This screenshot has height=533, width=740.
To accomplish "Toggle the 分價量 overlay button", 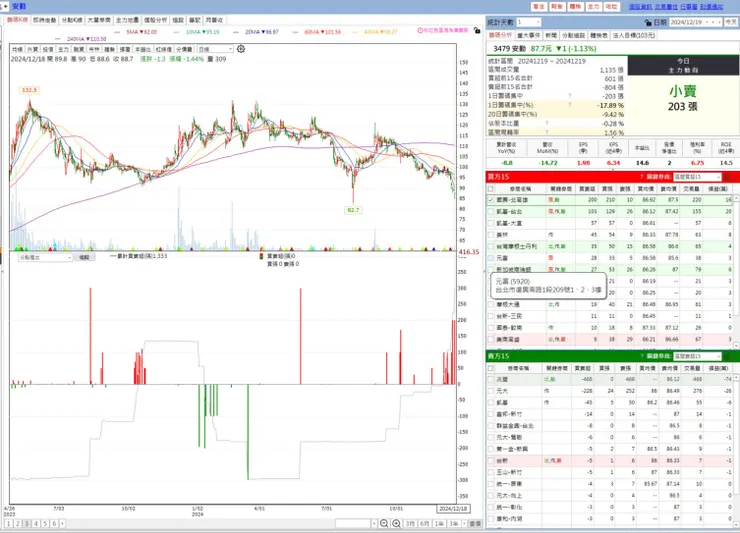I will 185,49.
